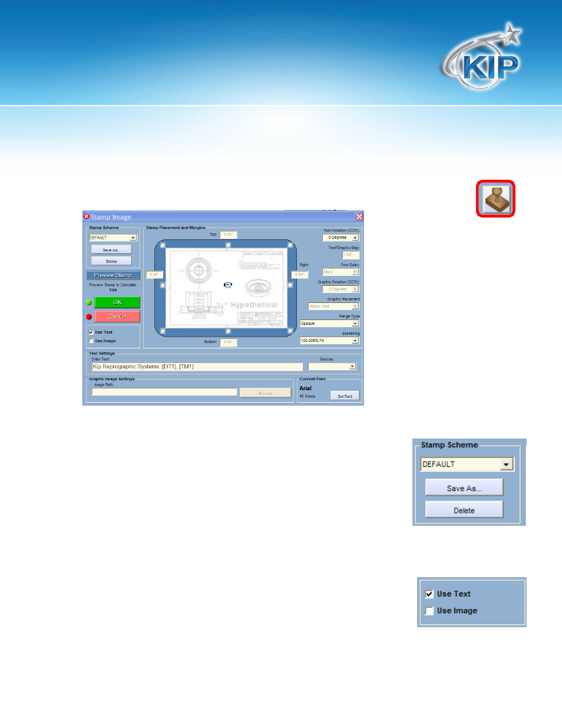This screenshot has width=562, height=728.
Task: Click Delete in the enlarged Stamp Scheme callout
Action: pyautogui.click(x=464, y=510)
